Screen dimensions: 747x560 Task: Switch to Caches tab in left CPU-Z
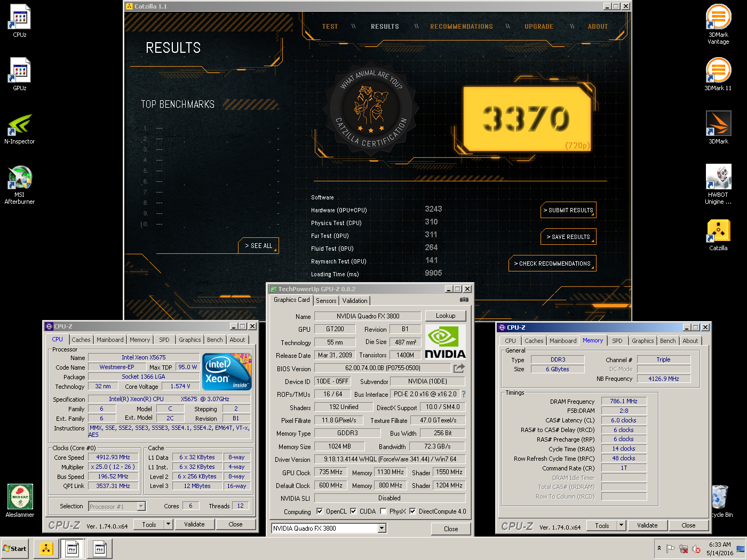(81, 340)
